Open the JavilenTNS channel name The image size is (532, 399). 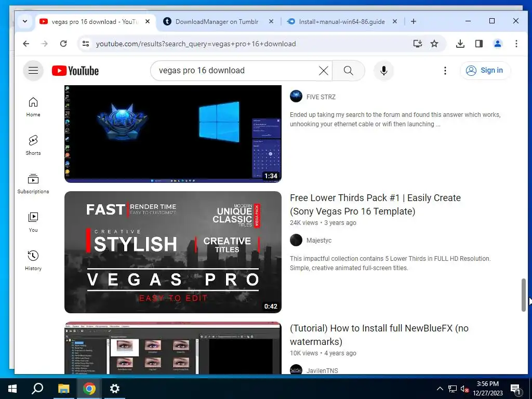[322, 371]
